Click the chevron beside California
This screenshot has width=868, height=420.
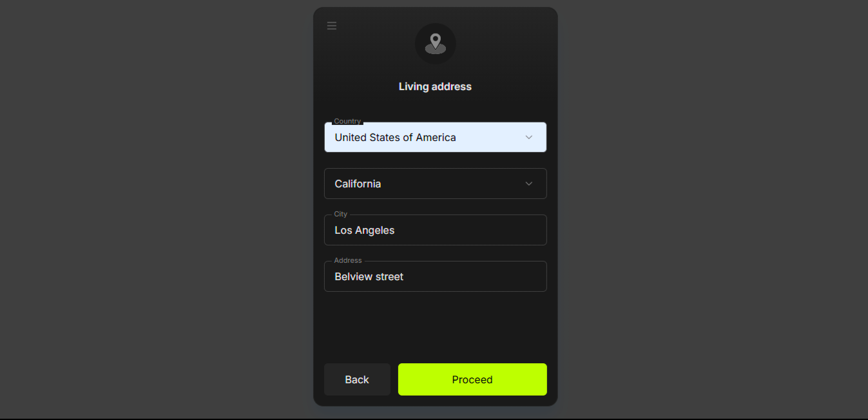point(529,184)
